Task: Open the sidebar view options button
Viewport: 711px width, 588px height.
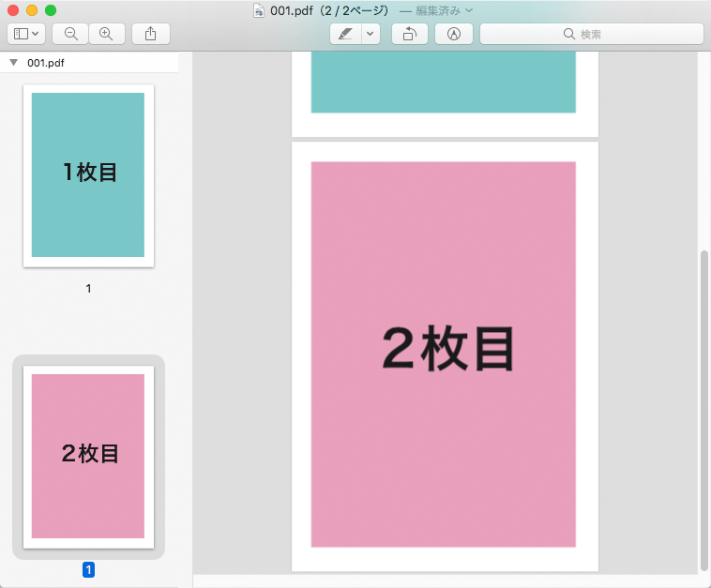Action: pyautogui.click(x=26, y=34)
